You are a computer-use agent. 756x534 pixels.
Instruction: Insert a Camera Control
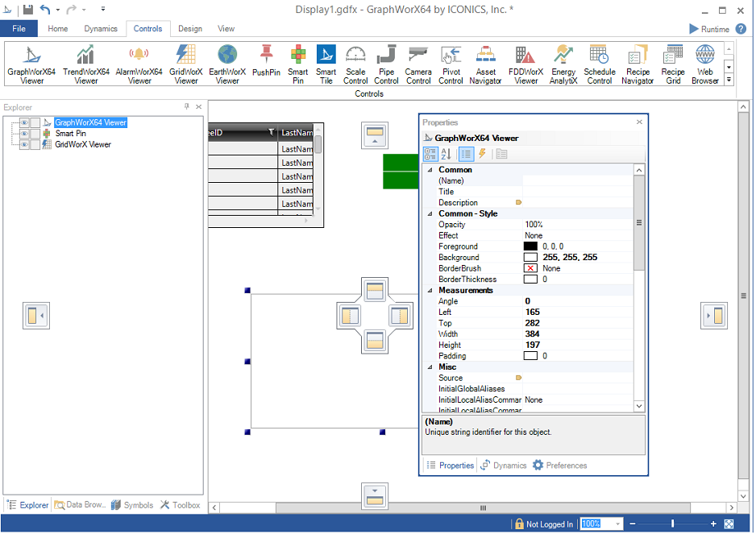[418, 64]
